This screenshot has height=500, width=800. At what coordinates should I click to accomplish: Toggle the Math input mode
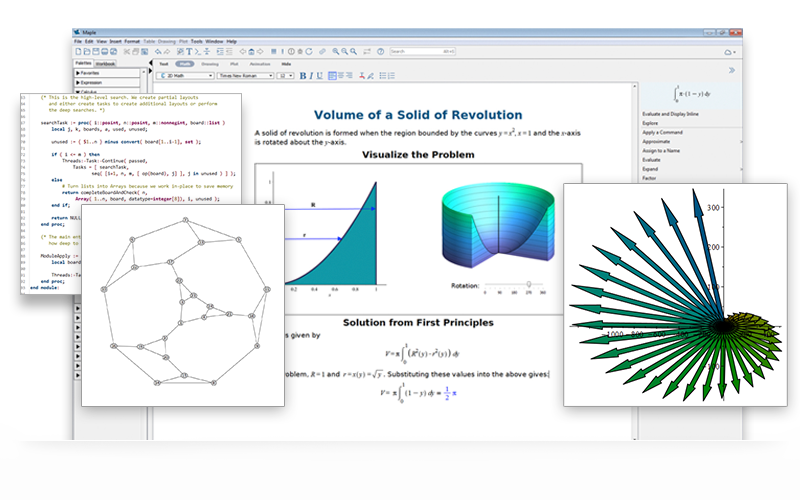tap(184, 63)
